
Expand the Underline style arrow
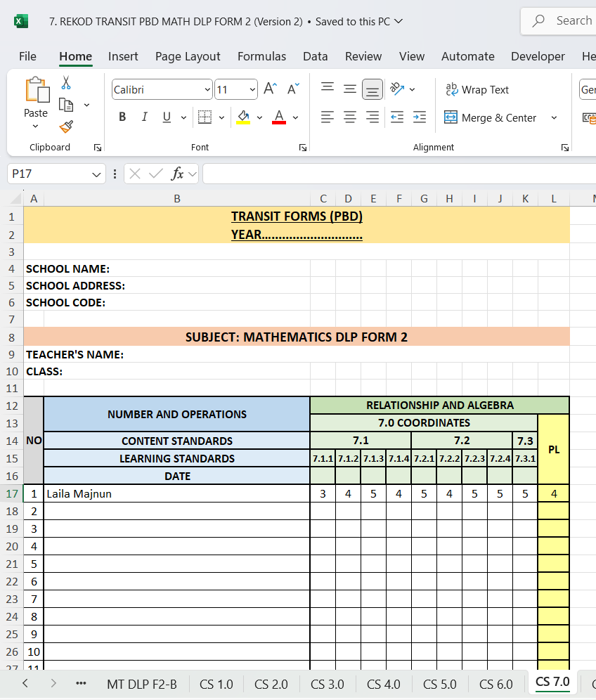click(183, 118)
